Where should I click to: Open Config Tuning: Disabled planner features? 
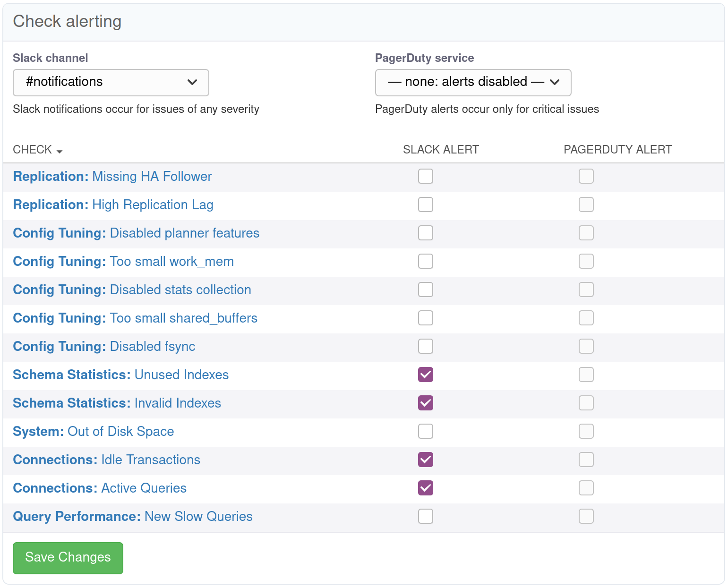(136, 233)
